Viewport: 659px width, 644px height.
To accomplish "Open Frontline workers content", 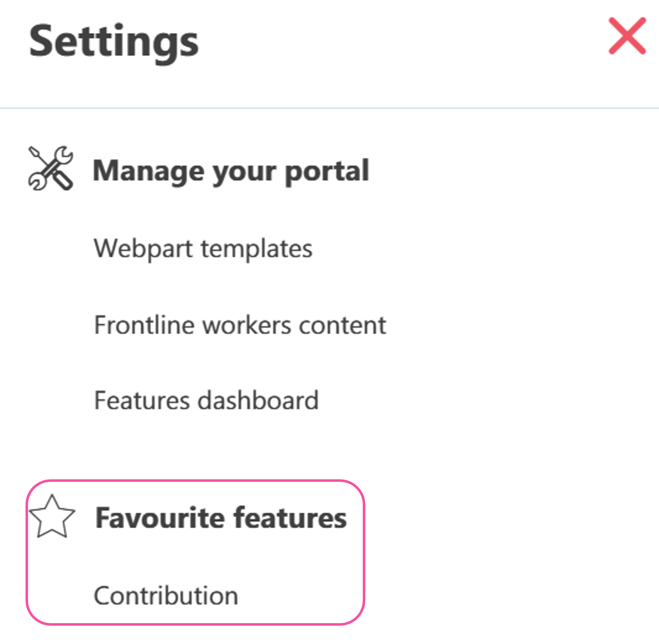I will coord(240,325).
